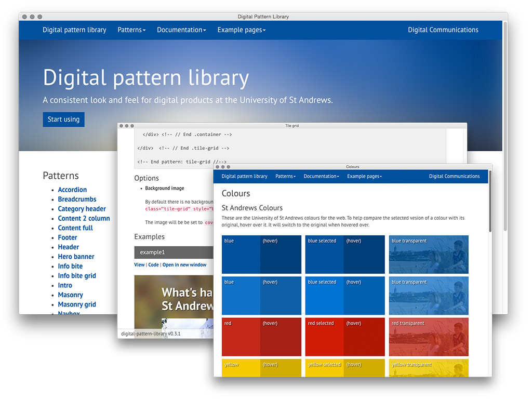Select the red selected colour swatch
This screenshot has width=532, height=399.
[324, 337]
